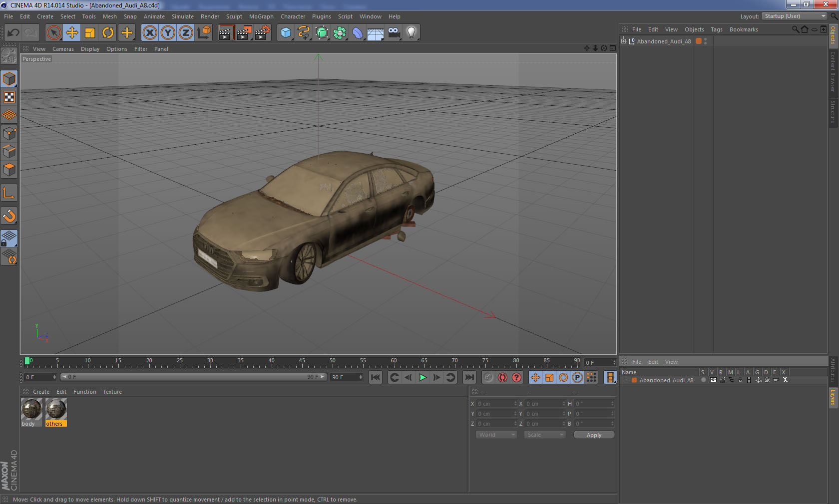Viewport: 839px width, 504px height.
Task: Toggle position keyframe recording
Action: (535, 377)
